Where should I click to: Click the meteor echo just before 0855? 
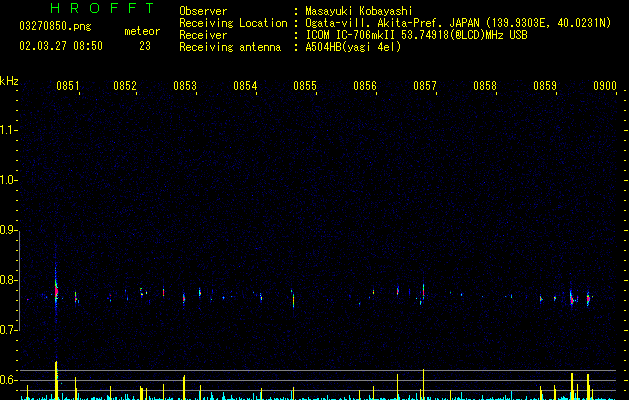click(x=293, y=299)
